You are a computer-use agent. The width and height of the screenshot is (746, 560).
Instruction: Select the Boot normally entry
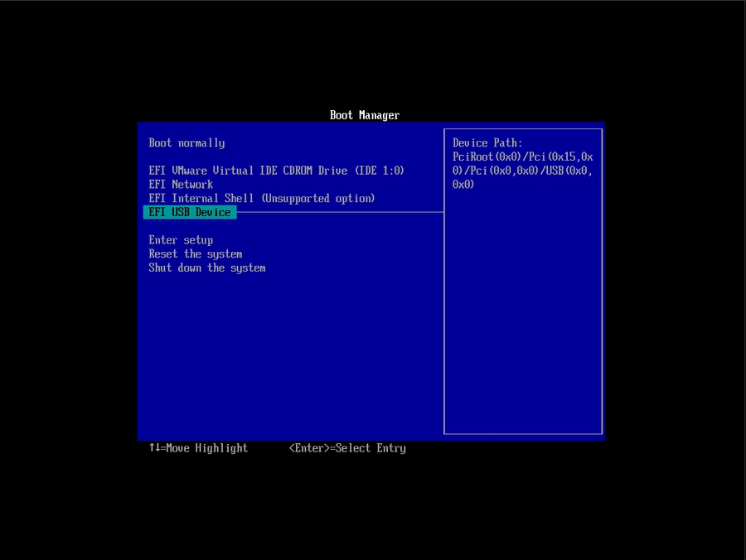click(186, 143)
